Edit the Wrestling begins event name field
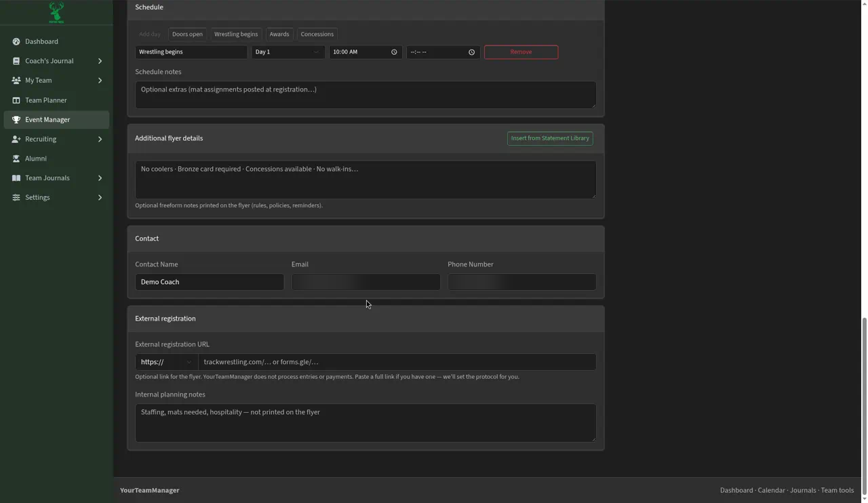Viewport: 868px width, 503px height. point(191,52)
